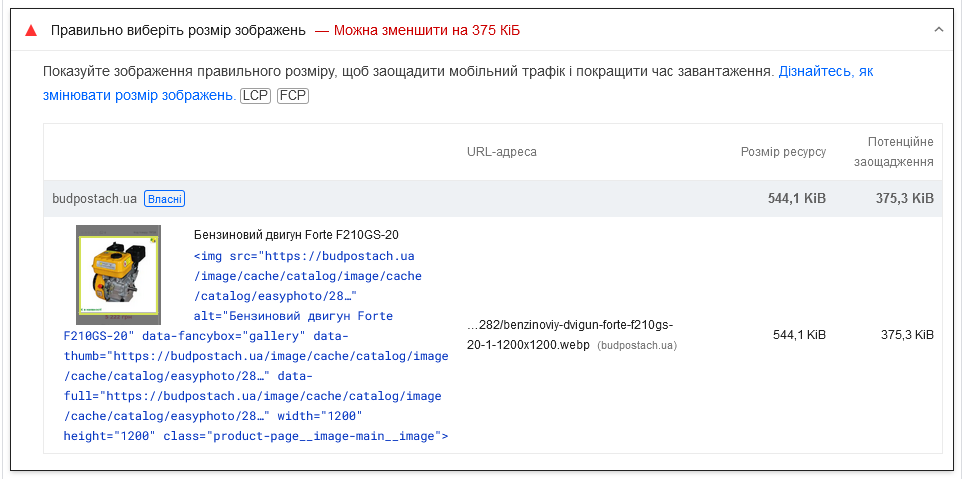This screenshot has height=479, width=975.
Task: Click the 'Правильно виберіть розмір зображень' audit title
Action: click(178, 30)
